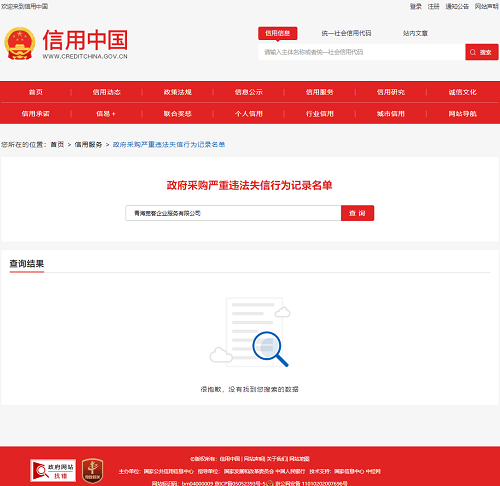
Task: Open the 通知公告 link in the top bar
Action: point(457,6)
